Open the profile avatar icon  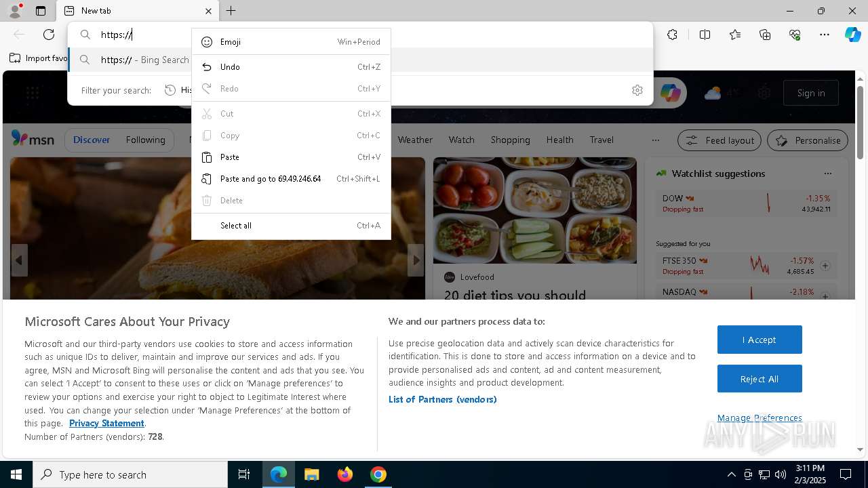coord(14,11)
